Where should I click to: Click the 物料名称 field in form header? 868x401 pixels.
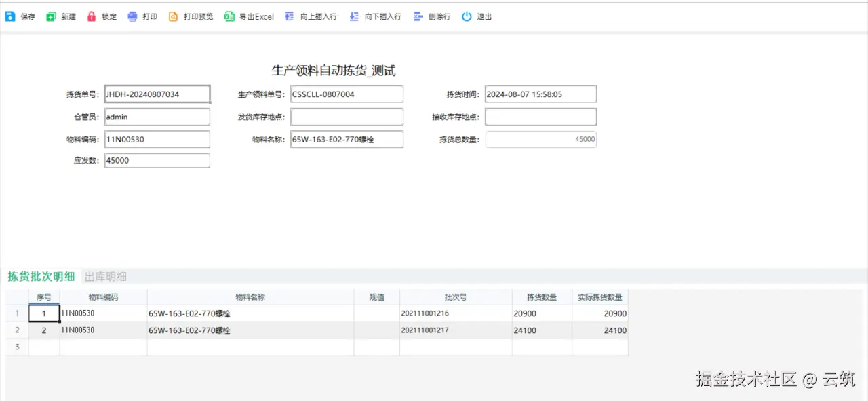(347, 139)
